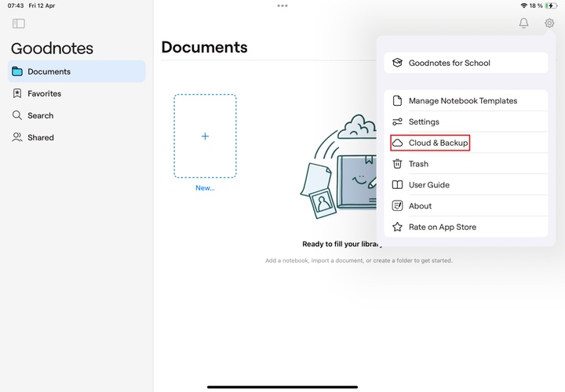The width and height of the screenshot is (565, 392).
Task: Open Manage Notebook Templates
Action: 466,101
